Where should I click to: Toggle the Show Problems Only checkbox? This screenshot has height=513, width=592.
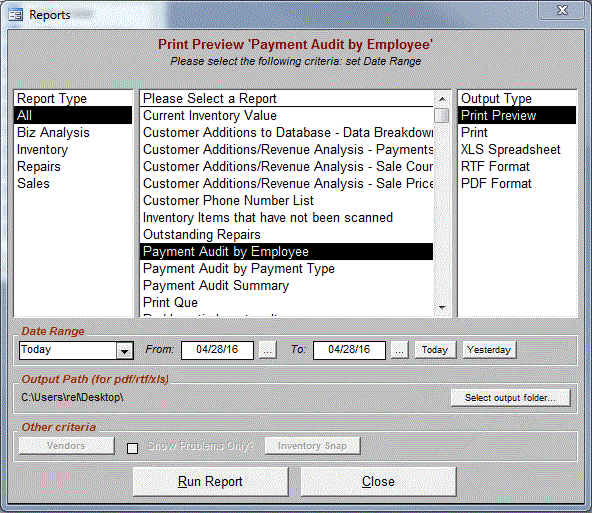click(132, 448)
